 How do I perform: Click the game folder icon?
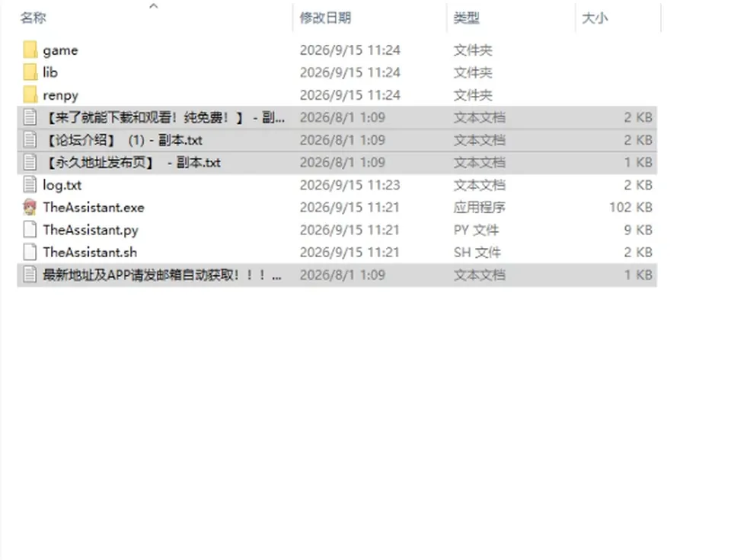pyautogui.click(x=30, y=50)
